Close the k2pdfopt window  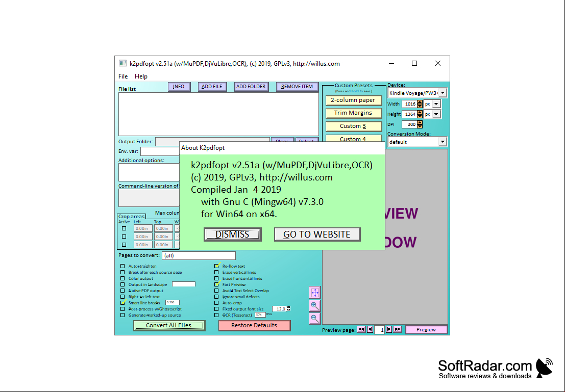438,63
